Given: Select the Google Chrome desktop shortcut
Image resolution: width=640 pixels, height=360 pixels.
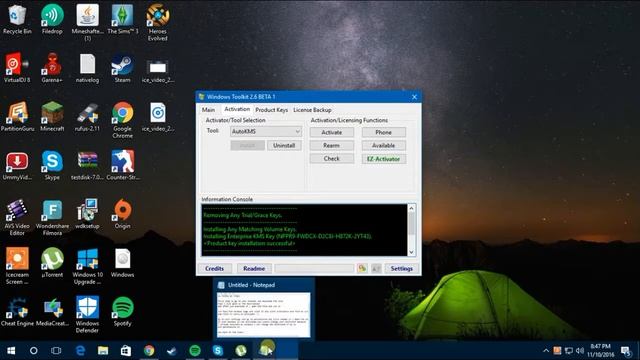Looking at the screenshot, I should click(122, 120).
